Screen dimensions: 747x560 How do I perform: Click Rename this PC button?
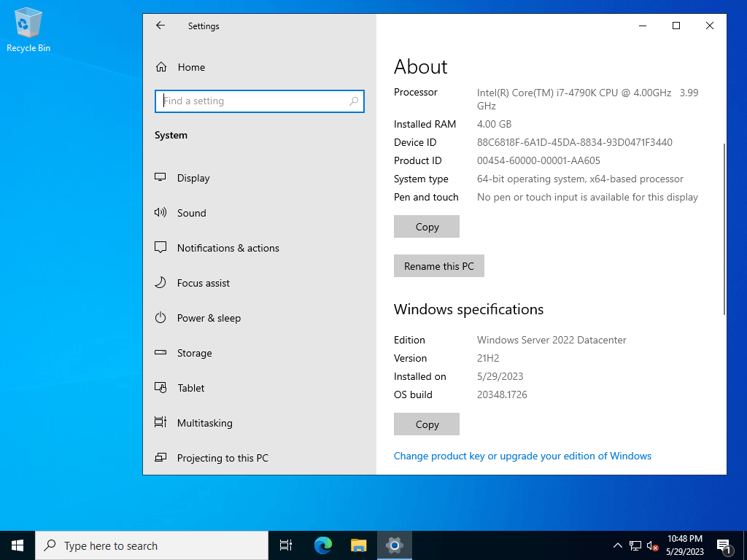click(x=438, y=265)
